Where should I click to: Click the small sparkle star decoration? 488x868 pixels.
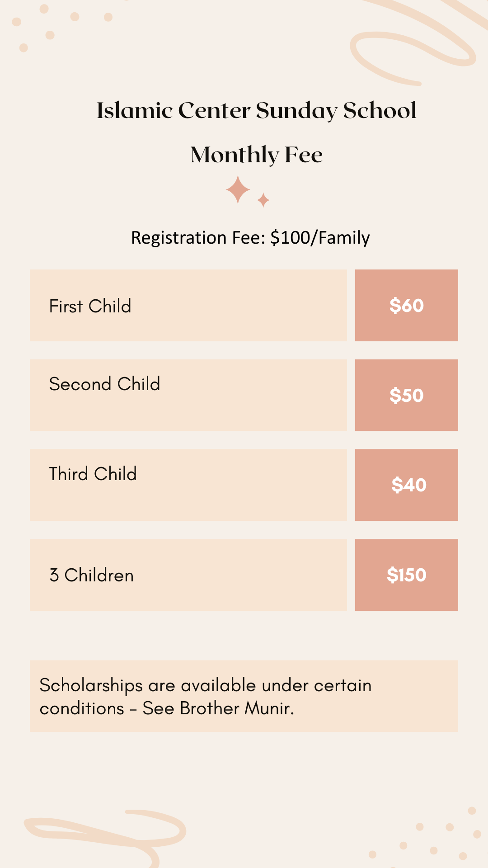(263, 199)
